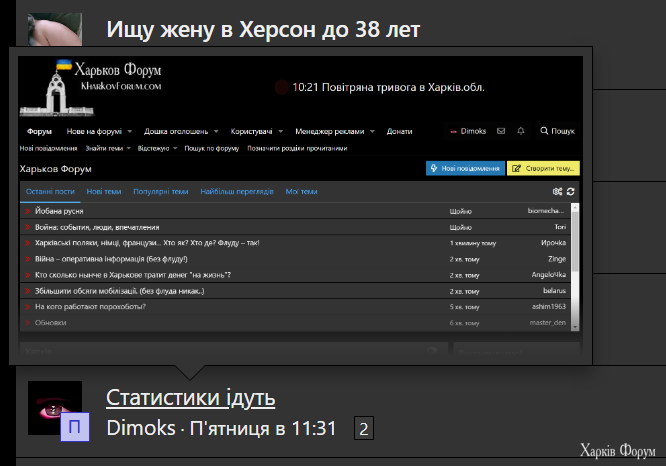
Task: Open the inbox envelope icon
Action: (501, 131)
